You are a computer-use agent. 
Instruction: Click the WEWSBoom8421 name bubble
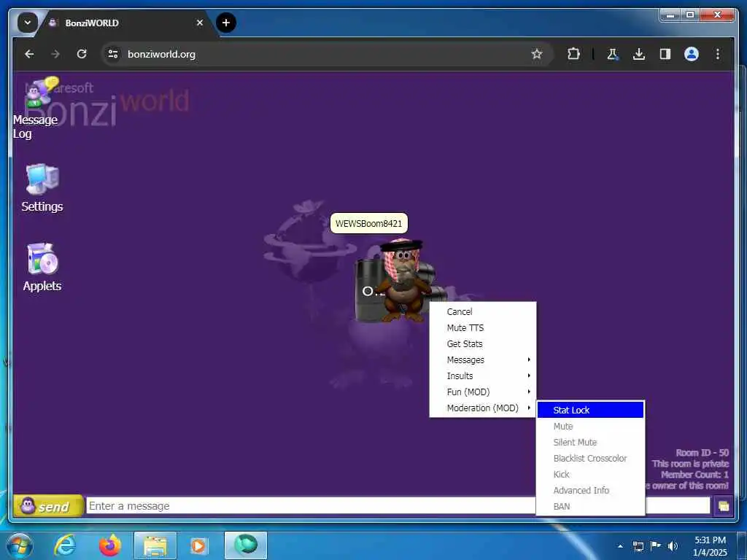click(x=368, y=223)
